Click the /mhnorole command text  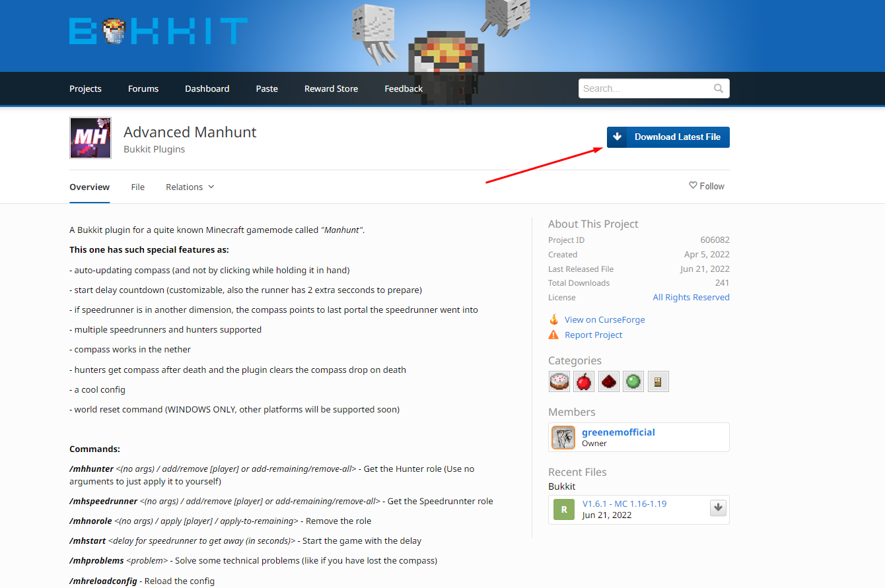[x=91, y=521]
